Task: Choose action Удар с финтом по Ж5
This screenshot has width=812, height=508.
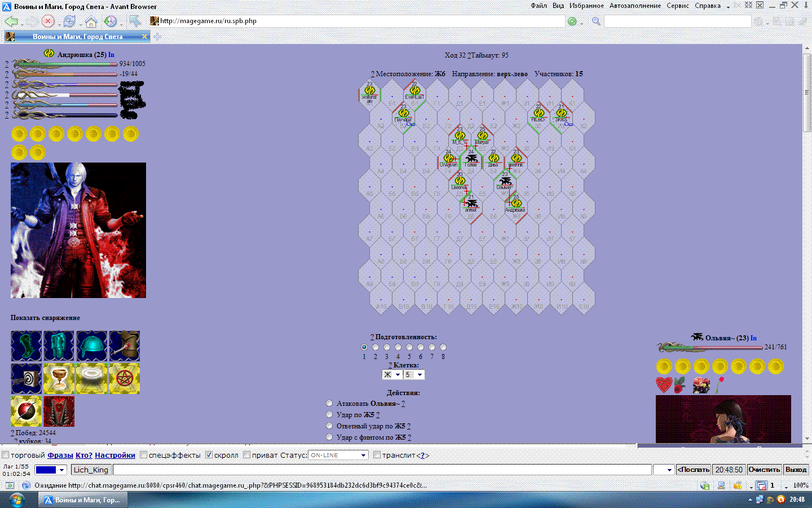Action: [329, 437]
